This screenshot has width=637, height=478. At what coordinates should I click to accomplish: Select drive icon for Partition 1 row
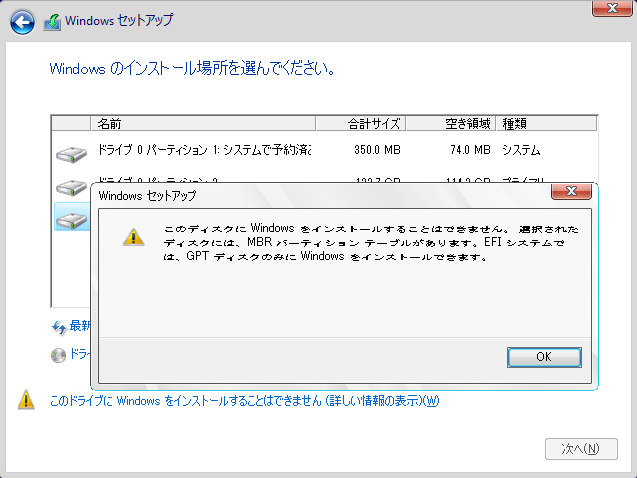point(71,154)
